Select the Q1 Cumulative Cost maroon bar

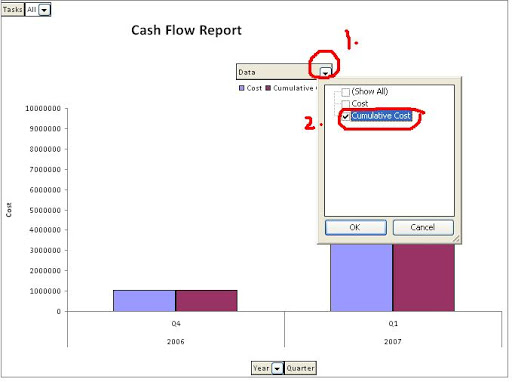tap(424, 278)
